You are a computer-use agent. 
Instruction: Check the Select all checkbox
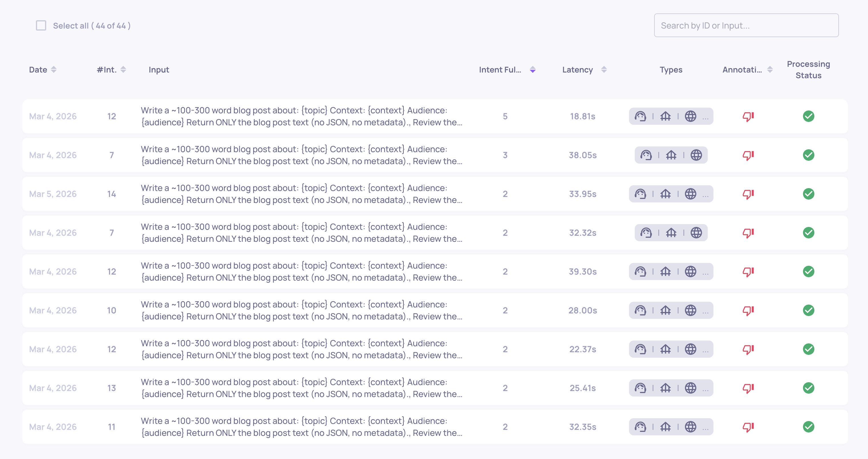(41, 26)
